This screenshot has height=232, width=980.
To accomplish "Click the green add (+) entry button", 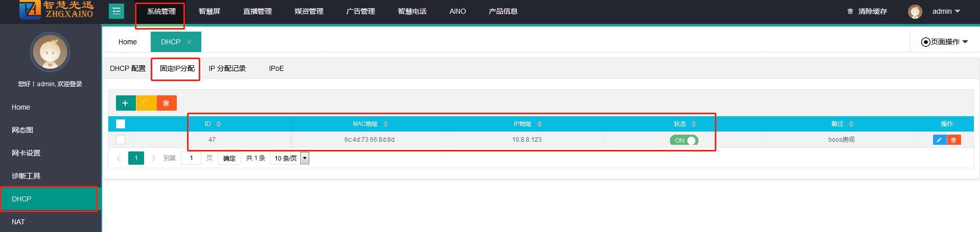I will pyautogui.click(x=125, y=103).
